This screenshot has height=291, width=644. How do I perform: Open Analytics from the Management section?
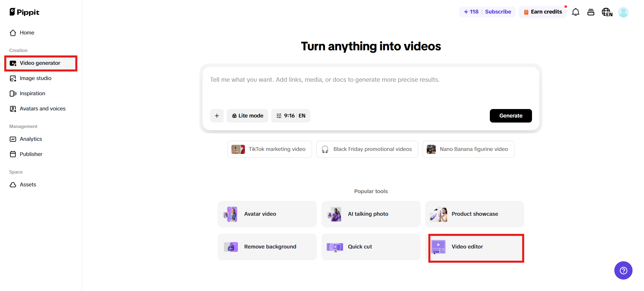31,139
